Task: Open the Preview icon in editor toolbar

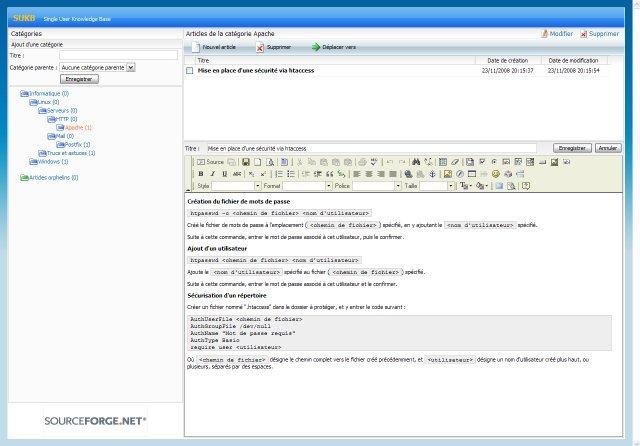Action: click(270, 162)
